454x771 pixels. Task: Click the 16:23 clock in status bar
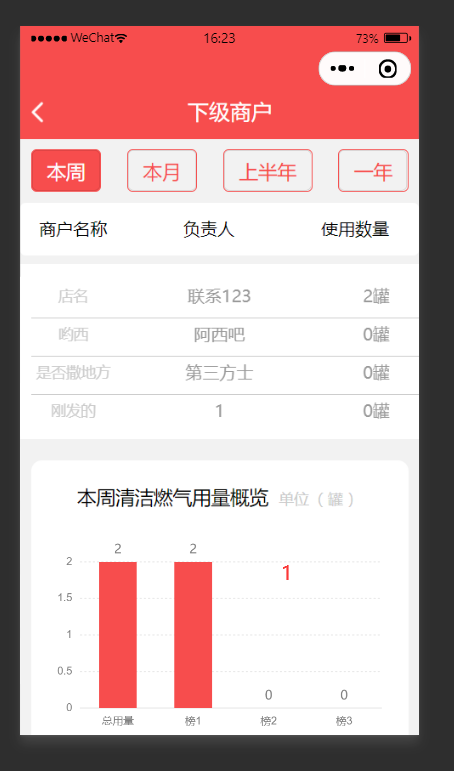(x=219, y=38)
